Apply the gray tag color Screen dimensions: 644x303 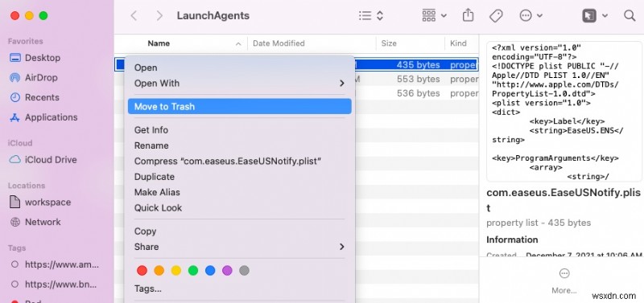245,271
